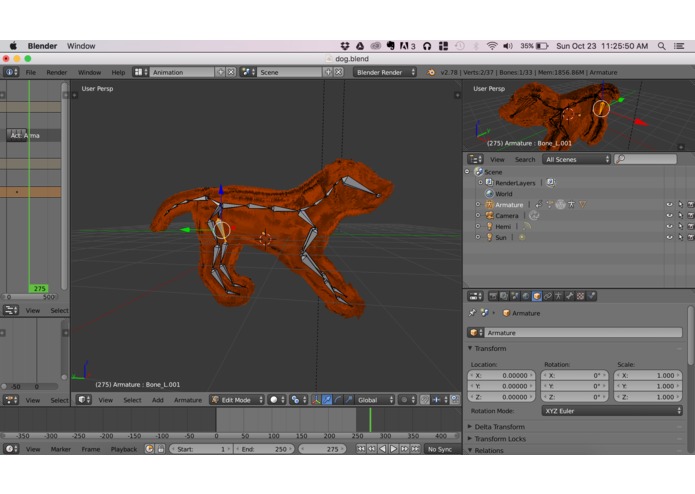Open the XYZ Euler rotation mode dropdown
This screenshot has height=494, width=695.
coord(612,411)
